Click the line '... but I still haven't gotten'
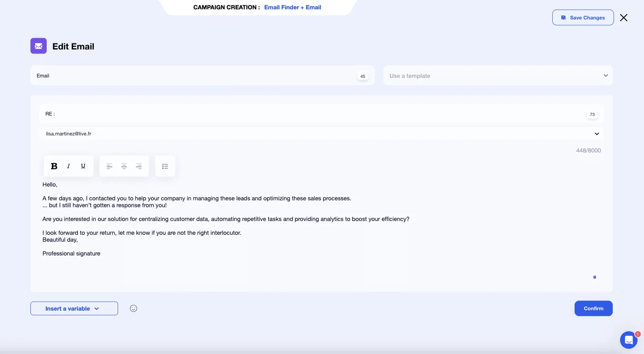 [x=105, y=206]
